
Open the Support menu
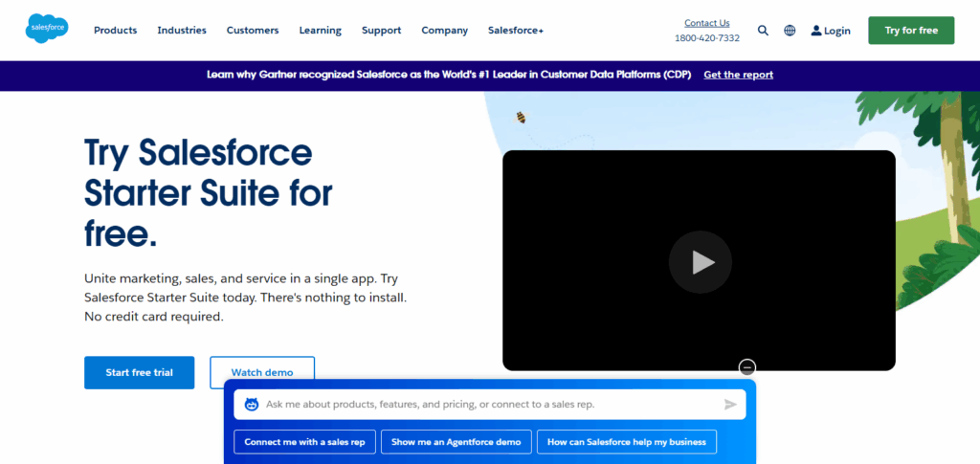click(381, 31)
